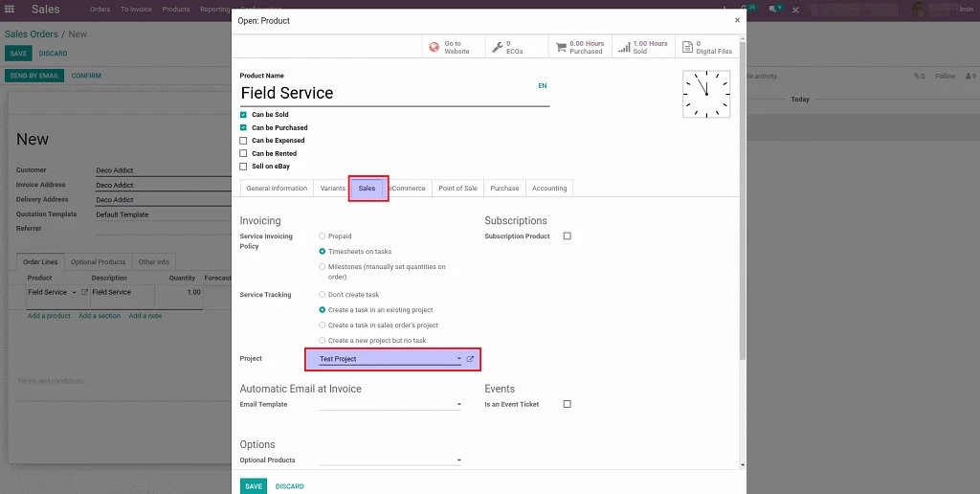Open the Optional Products tab in order form
This screenshot has height=494, width=980.
(99, 262)
